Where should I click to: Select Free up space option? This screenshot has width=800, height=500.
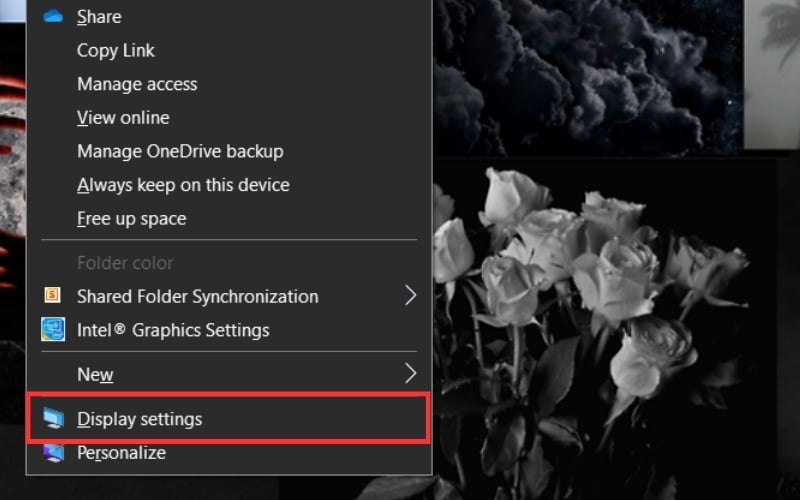tap(229, 219)
